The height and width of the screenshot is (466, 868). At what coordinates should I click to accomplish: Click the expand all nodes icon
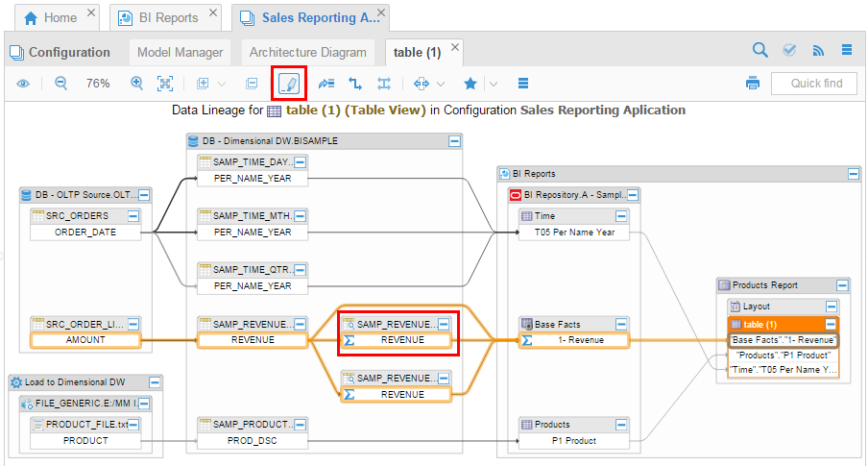click(204, 84)
